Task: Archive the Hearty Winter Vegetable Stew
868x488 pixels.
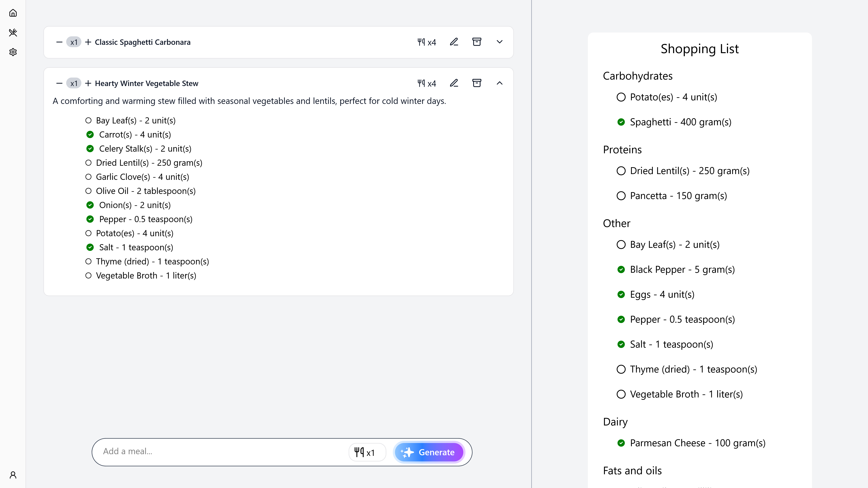Action: [476, 83]
